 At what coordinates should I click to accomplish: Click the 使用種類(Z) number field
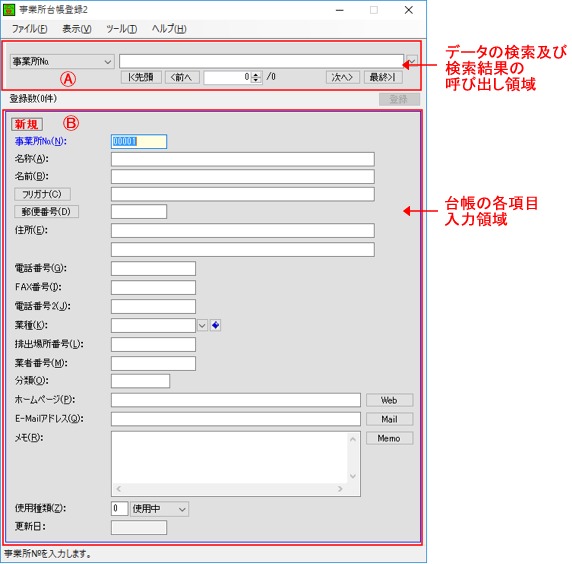coord(119,509)
